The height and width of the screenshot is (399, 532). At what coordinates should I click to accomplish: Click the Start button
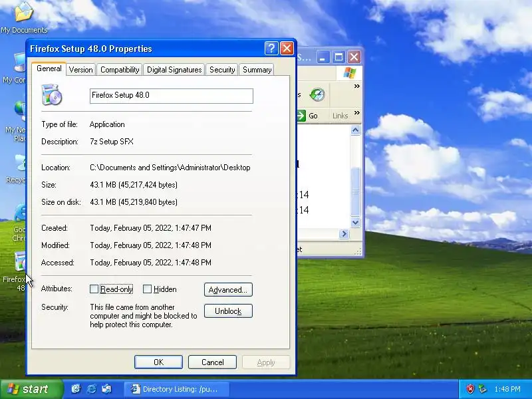point(31,389)
